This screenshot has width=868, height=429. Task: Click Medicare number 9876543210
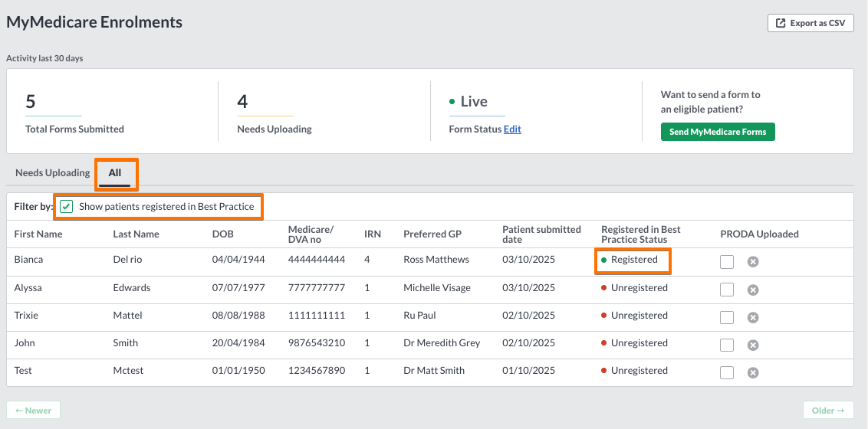(317, 342)
